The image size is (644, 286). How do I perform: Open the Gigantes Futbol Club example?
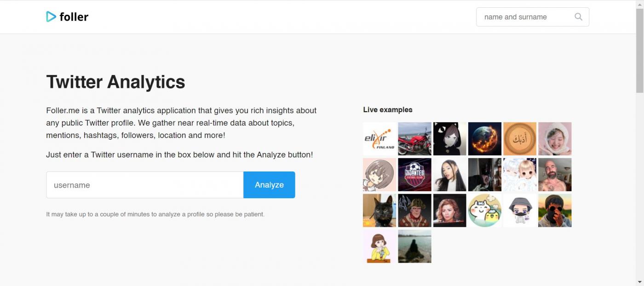point(414,175)
